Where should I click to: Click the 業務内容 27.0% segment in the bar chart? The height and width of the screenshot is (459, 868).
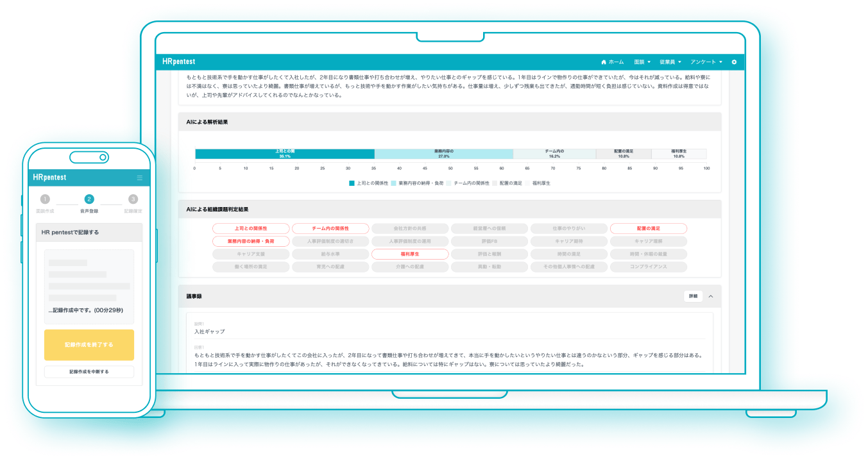445,154
